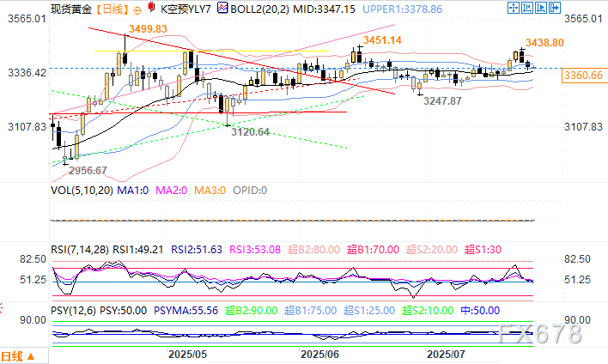The width and height of the screenshot is (608, 364).
Task: Click the 2025/07 date on time axis
Action: 447,353
